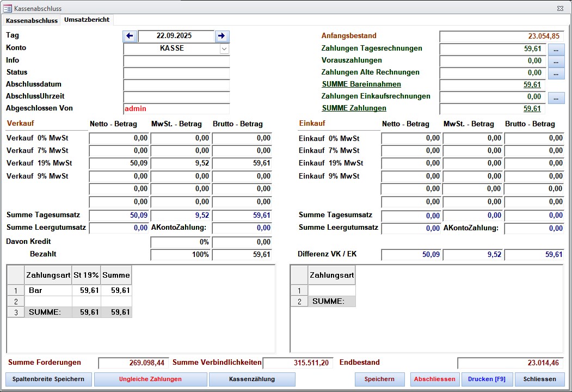Click into the Info input field
572x392 pixels.
176,60
